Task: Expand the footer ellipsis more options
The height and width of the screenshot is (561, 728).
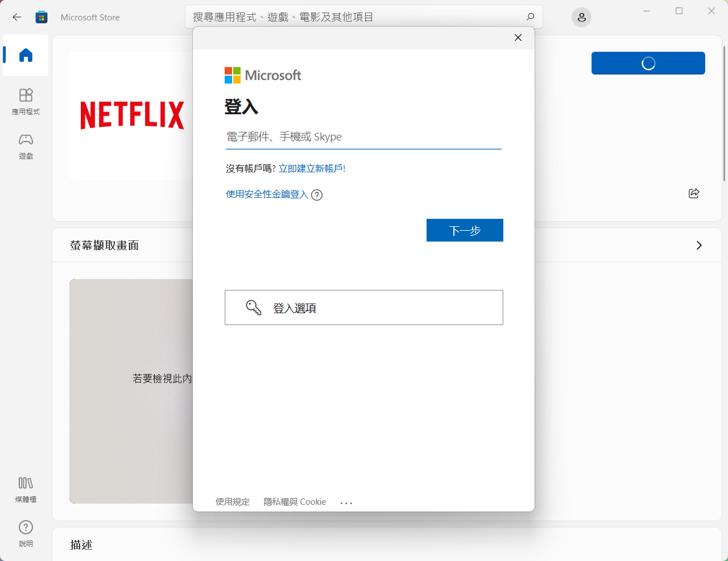Action: [346, 503]
